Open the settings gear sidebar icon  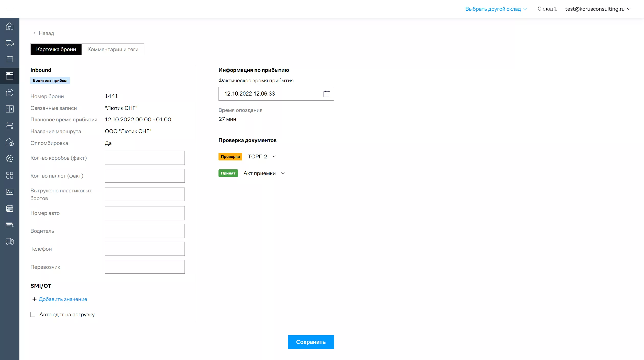[10, 159]
